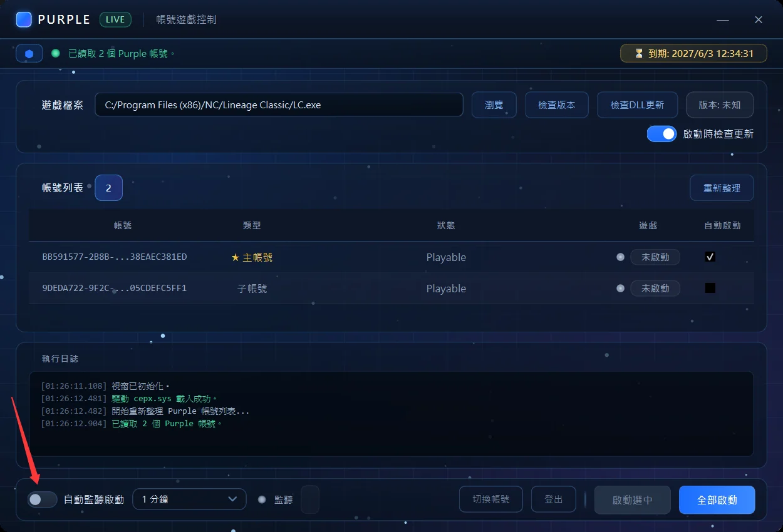
Task: Click the 瀏覽 browse button
Action: [494, 105]
